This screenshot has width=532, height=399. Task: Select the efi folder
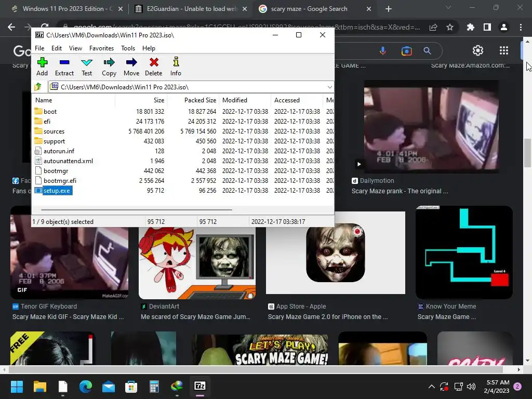click(47, 121)
